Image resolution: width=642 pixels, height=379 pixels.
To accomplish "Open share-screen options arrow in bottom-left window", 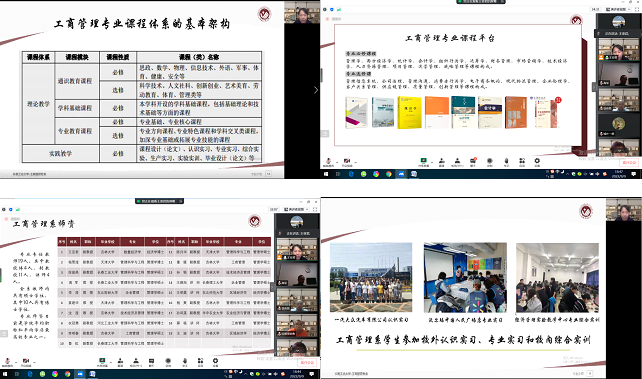I will point(111,362).
